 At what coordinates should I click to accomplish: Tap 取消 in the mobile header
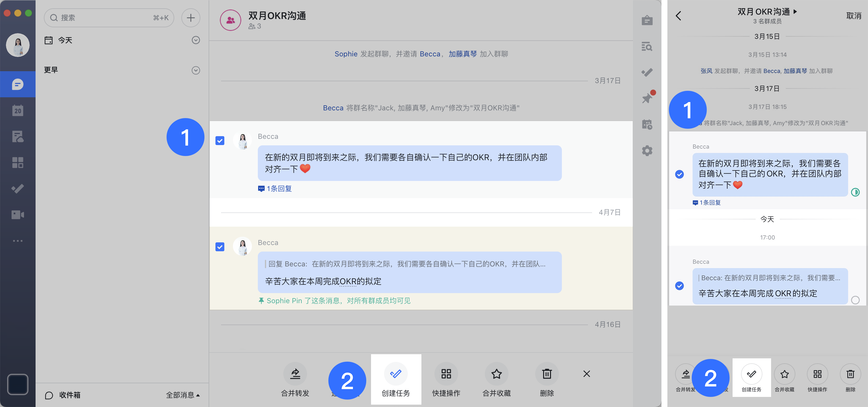click(x=853, y=16)
